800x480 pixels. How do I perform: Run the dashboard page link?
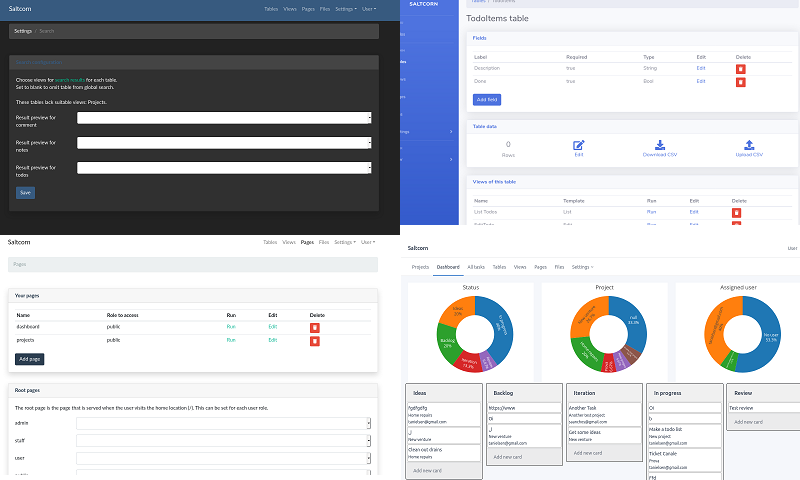230,327
